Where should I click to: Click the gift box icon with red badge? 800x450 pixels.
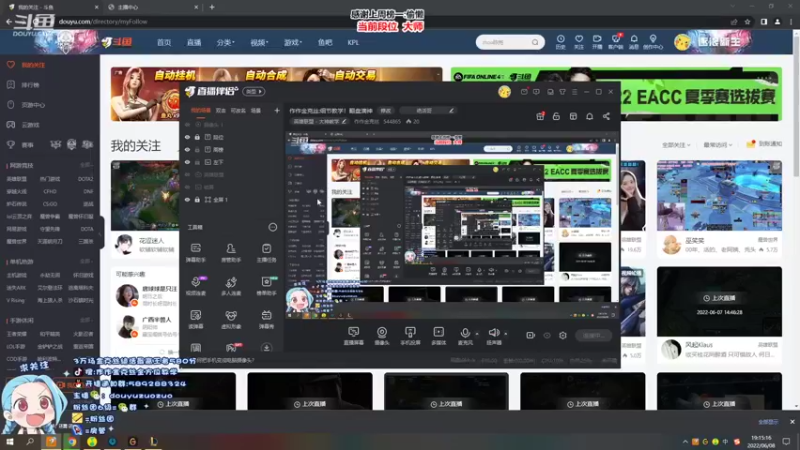pos(540,116)
